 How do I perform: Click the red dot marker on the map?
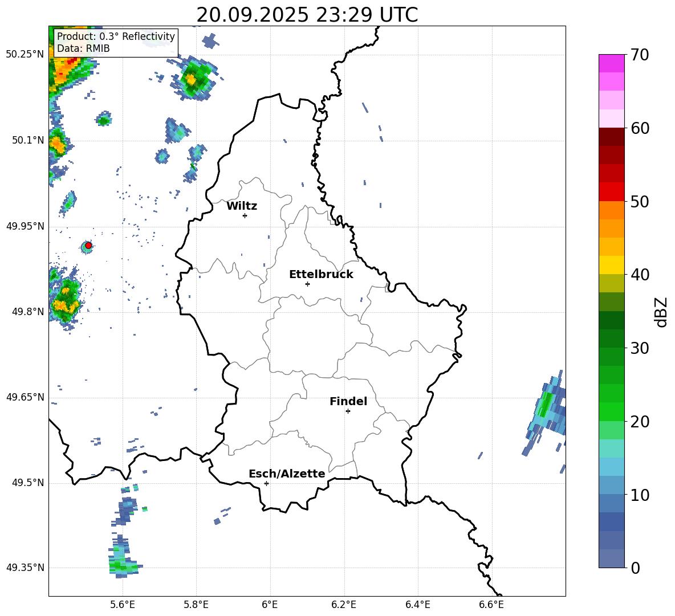tap(88, 246)
